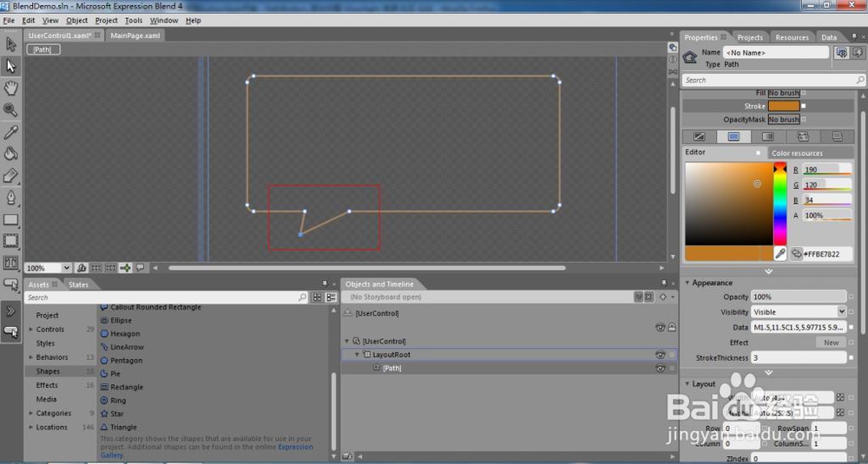This screenshot has width=868, height=464.
Task: Open the zoom level 100% dropdown
Action: pyautogui.click(x=66, y=268)
